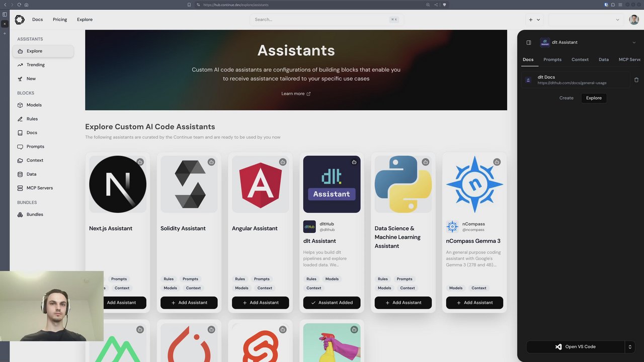Switch to the MCP Servers panel tab

(x=630, y=59)
